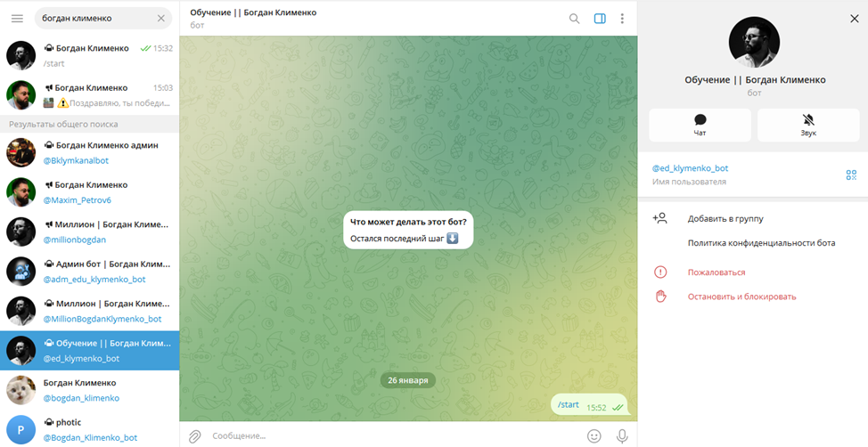Click the chat header title Обучение || Богдан Клименко
Screen dimensions: 868x447
[253, 12]
